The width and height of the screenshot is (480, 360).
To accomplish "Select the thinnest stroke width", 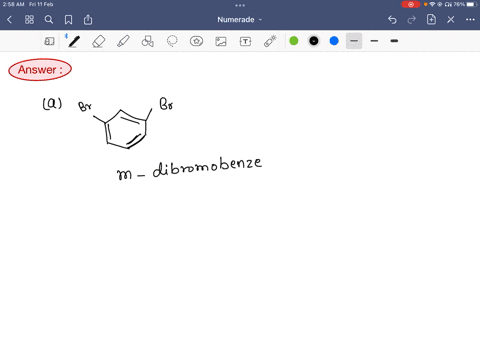I will click(x=354, y=41).
